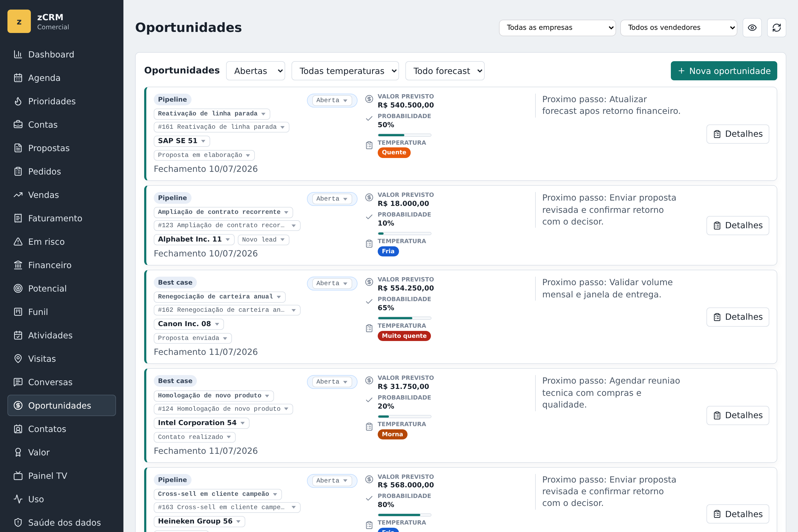Click the Em risco warning icon

pyautogui.click(x=18, y=242)
